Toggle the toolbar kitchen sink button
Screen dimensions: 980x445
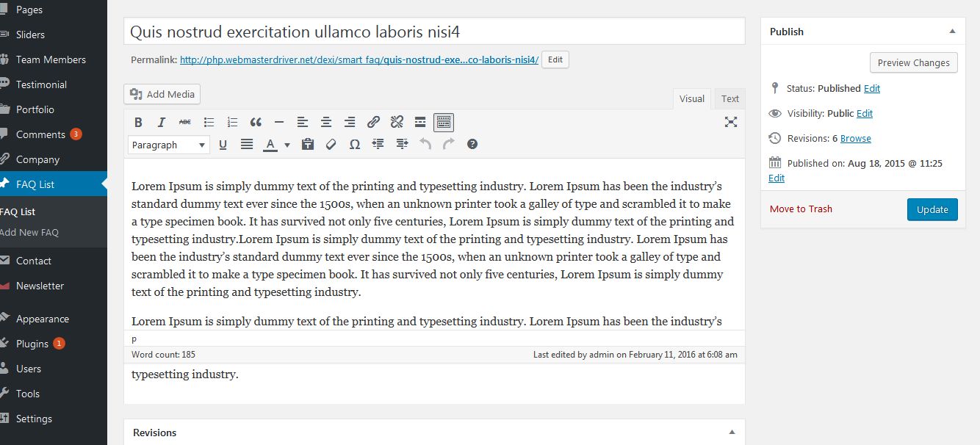444,122
